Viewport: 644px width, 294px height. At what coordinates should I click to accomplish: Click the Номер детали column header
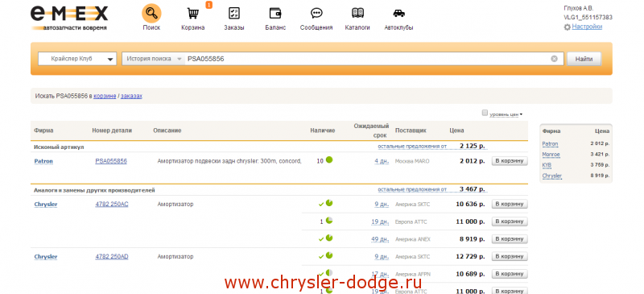coord(112,130)
